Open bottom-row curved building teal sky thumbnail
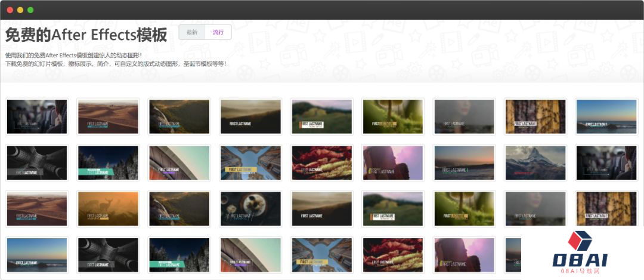Viewport: 644px width, 280px height. [x=250, y=255]
